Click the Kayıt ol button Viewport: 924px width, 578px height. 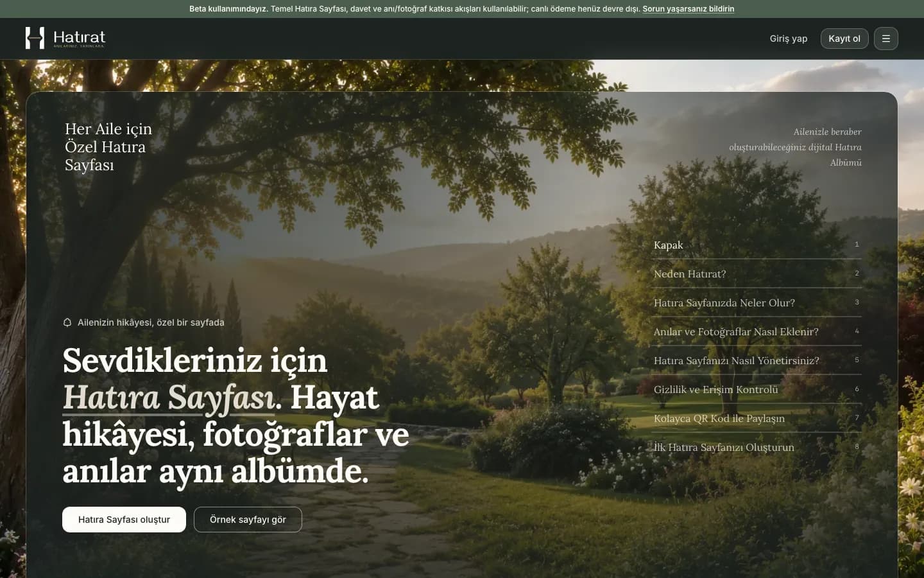click(x=844, y=39)
